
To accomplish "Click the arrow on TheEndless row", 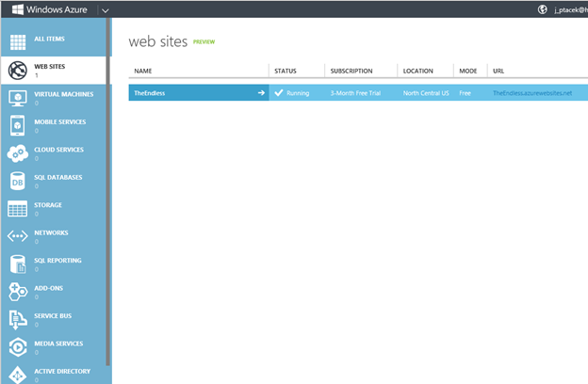I will coord(261,92).
